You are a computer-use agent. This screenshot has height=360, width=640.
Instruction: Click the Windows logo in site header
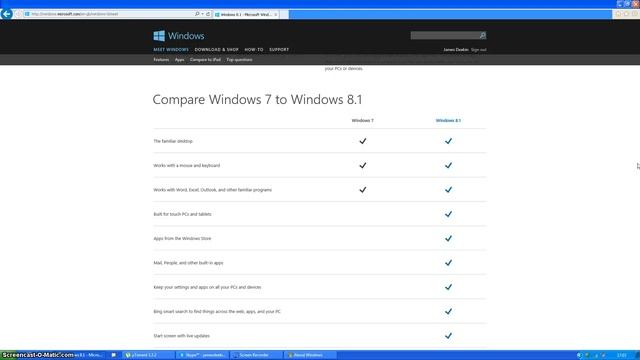[179, 36]
